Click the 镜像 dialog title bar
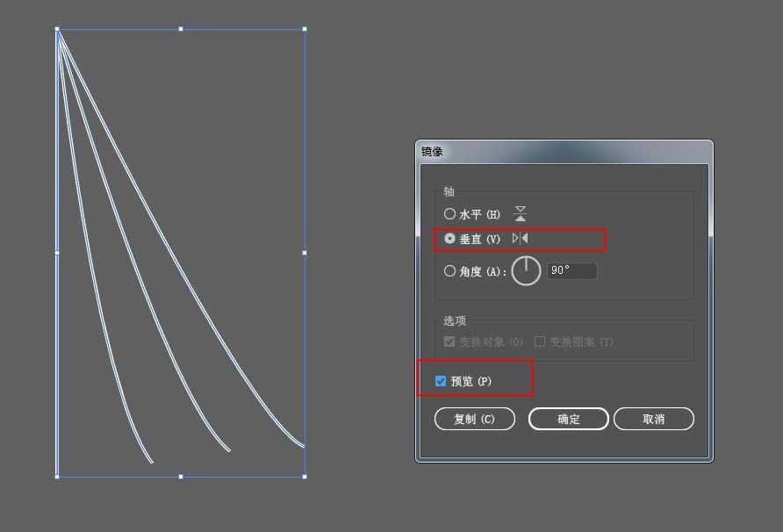The width and height of the screenshot is (783, 532). click(x=564, y=152)
